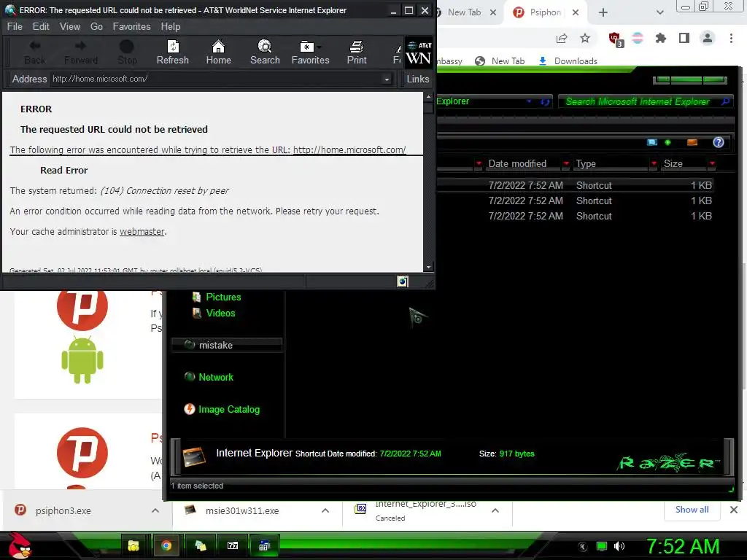Open Favorites toolbar dropdown arrow

tap(320, 47)
